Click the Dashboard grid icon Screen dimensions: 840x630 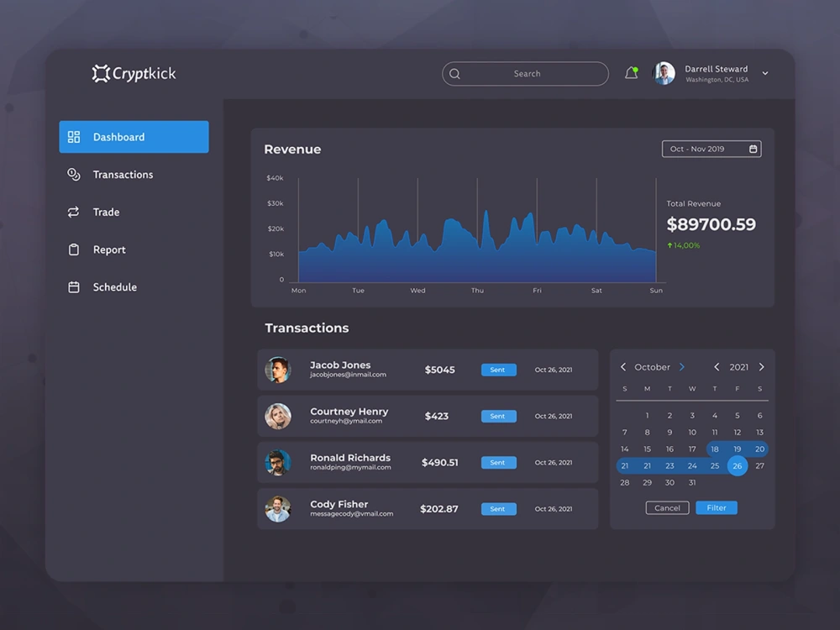click(x=74, y=137)
